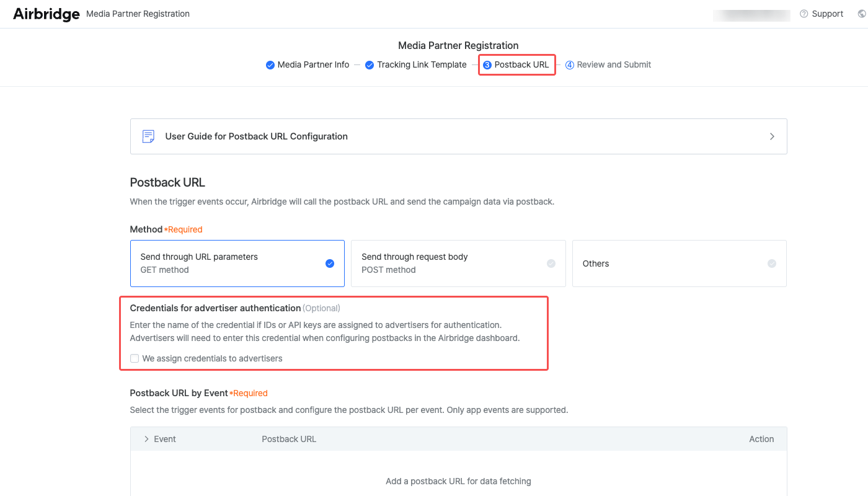The height and width of the screenshot is (496, 868).
Task: Enable We assign credentials to advertisers
Action: pyautogui.click(x=135, y=358)
